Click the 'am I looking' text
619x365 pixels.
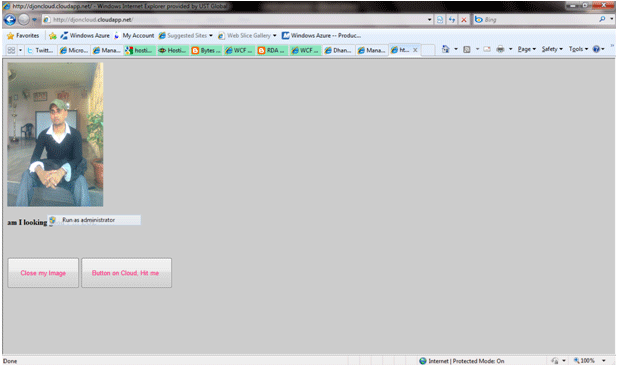(27, 223)
